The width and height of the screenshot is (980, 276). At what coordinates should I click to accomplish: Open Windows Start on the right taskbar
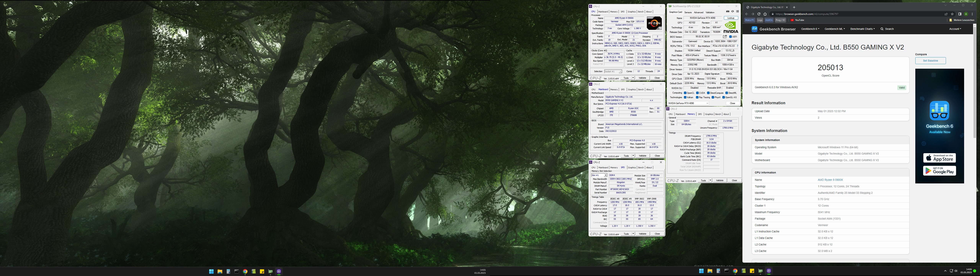click(x=701, y=271)
